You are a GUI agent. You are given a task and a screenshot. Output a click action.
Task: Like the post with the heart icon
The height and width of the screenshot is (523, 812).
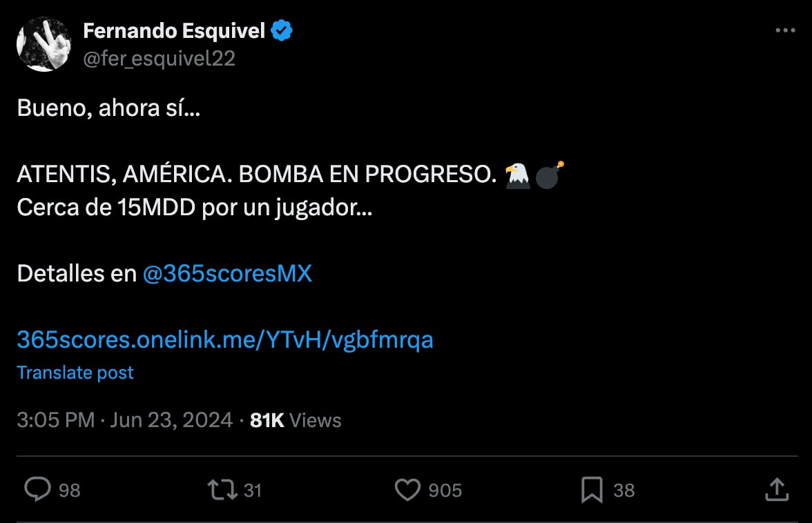pyautogui.click(x=407, y=489)
